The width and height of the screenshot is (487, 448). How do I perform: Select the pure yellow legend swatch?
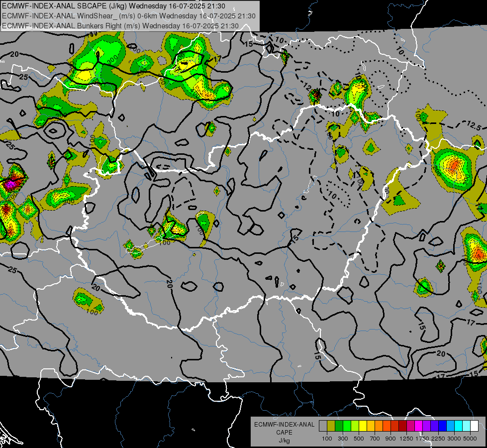(363, 426)
